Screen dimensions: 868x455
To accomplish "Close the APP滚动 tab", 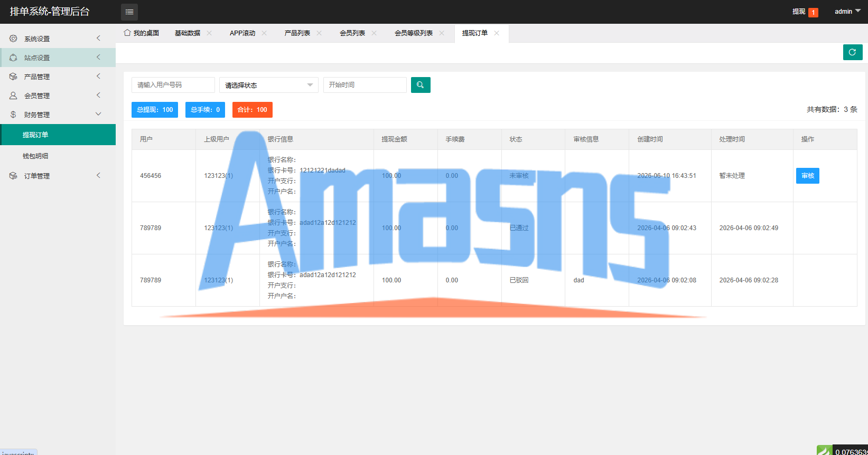I will coord(264,33).
